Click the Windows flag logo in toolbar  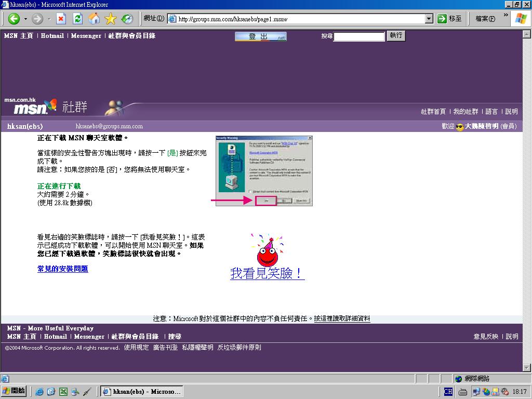click(521, 19)
